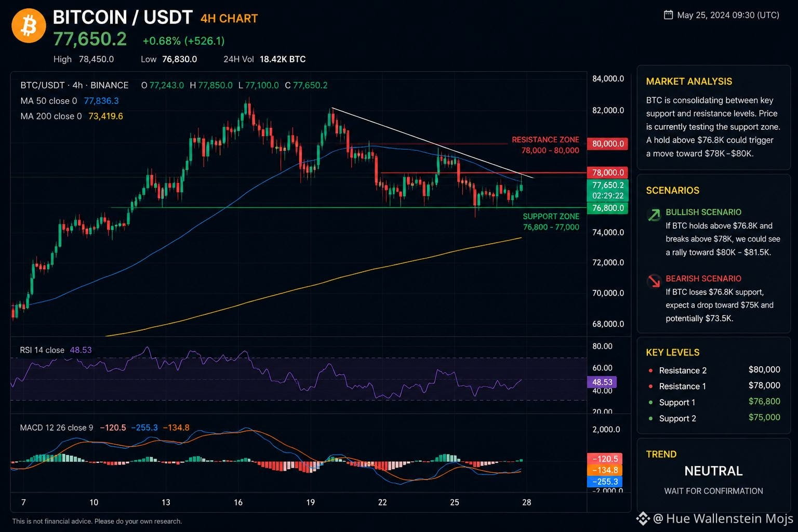Click the date axis label 16
The height and width of the screenshot is (532, 798).
(x=238, y=502)
